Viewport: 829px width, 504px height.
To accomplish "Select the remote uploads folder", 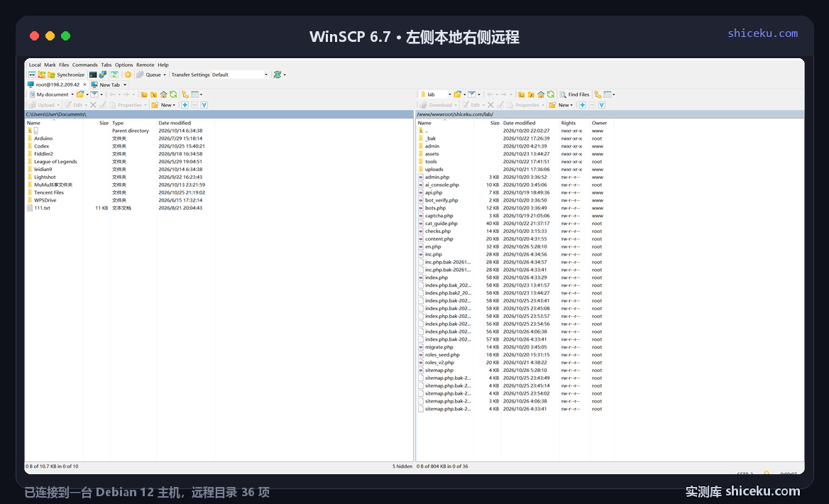I will tap(434, 170).
